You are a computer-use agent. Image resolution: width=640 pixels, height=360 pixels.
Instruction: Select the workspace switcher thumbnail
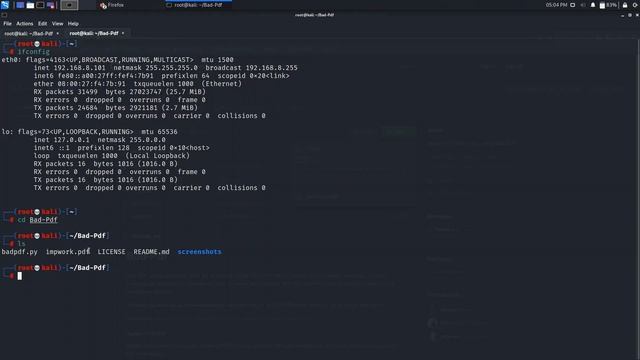[x=69, y=5]
